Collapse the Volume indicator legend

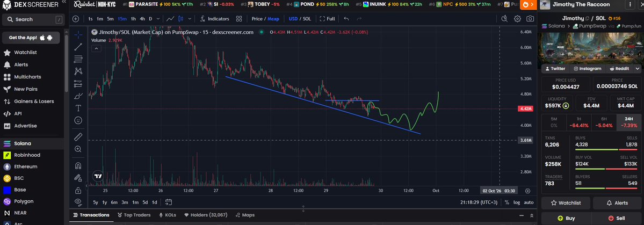pyautogui.click(x=96, y=48)
